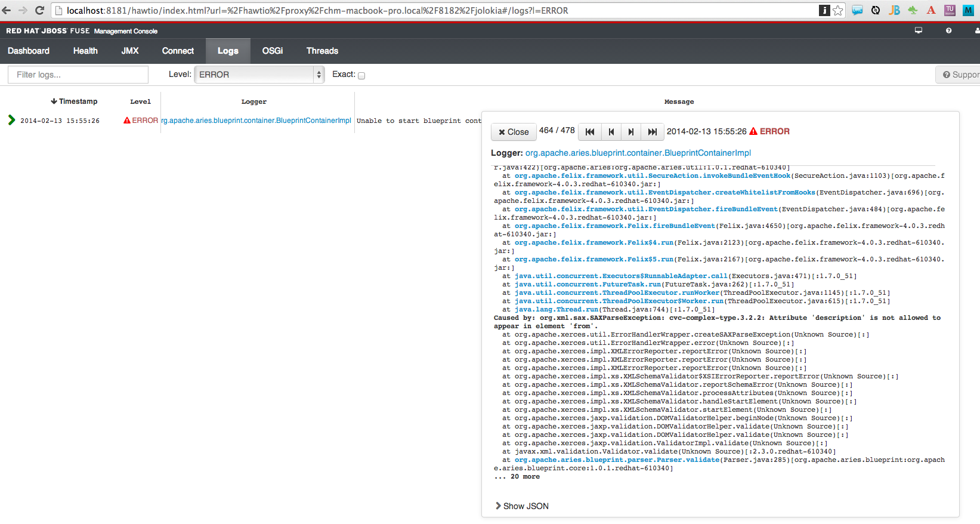Expand the Show JSON section
The image size is (980, 524).
522,506
